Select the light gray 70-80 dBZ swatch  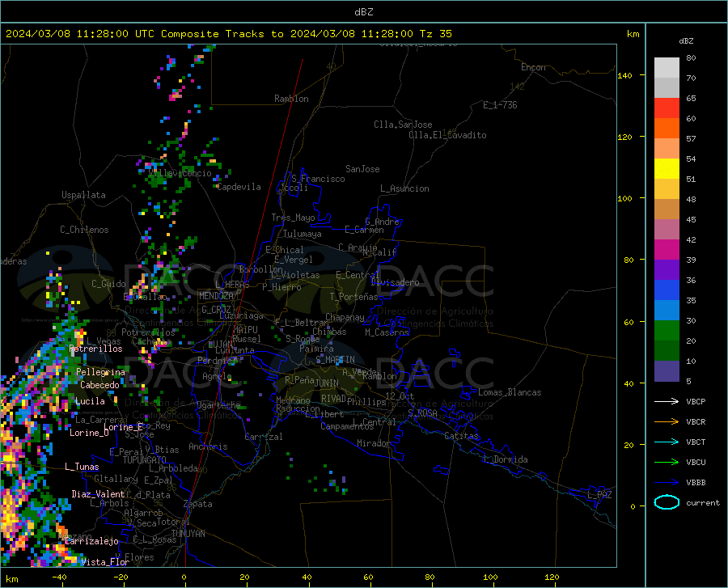tap(667, 68)
